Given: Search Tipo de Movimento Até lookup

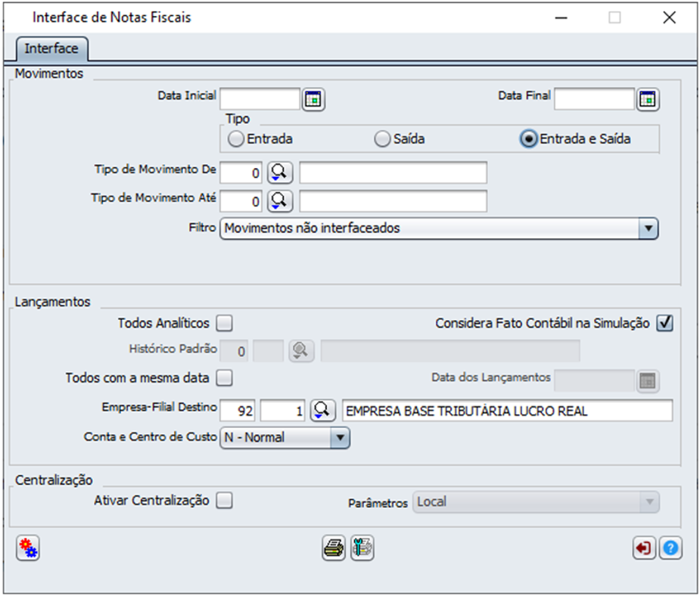Looking at the screenshot, I should (280, 201).
